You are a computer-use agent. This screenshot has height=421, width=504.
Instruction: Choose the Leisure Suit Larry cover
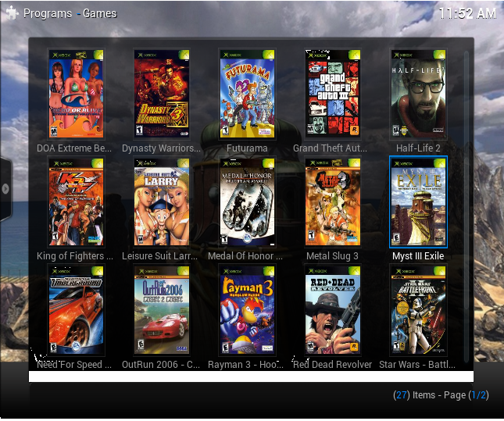pyautogui.click(x=162, y=202)
